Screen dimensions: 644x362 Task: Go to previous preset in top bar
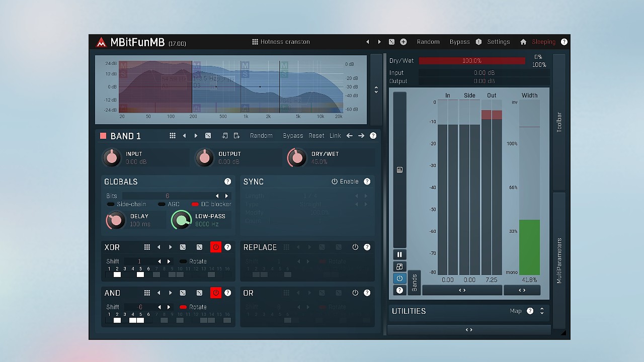pyautogui.click(x=367, y=42)
